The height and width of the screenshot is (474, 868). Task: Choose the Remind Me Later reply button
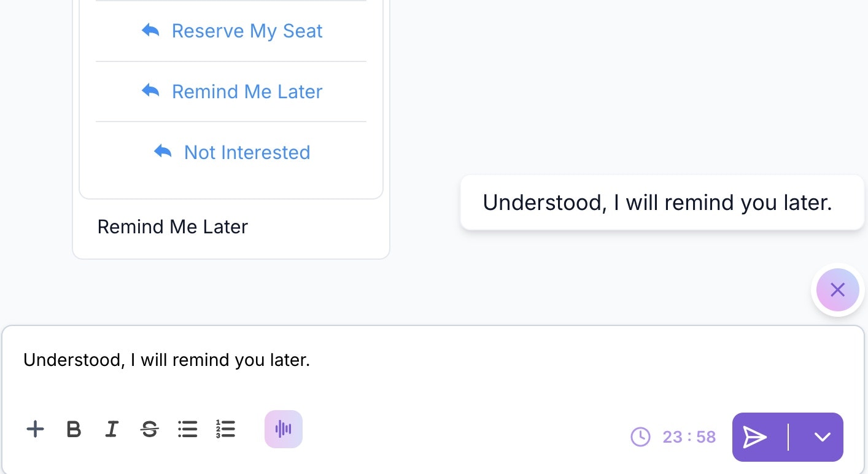click(x=231, y=91)
